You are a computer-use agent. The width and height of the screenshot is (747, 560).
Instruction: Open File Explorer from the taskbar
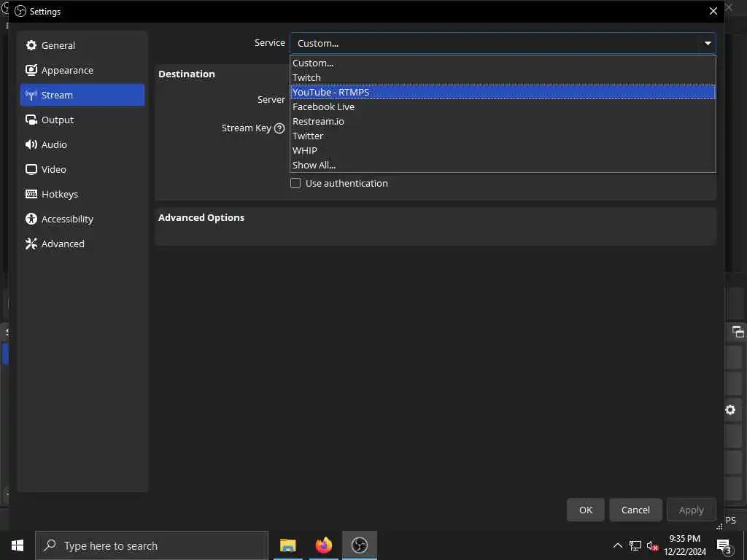287,545
